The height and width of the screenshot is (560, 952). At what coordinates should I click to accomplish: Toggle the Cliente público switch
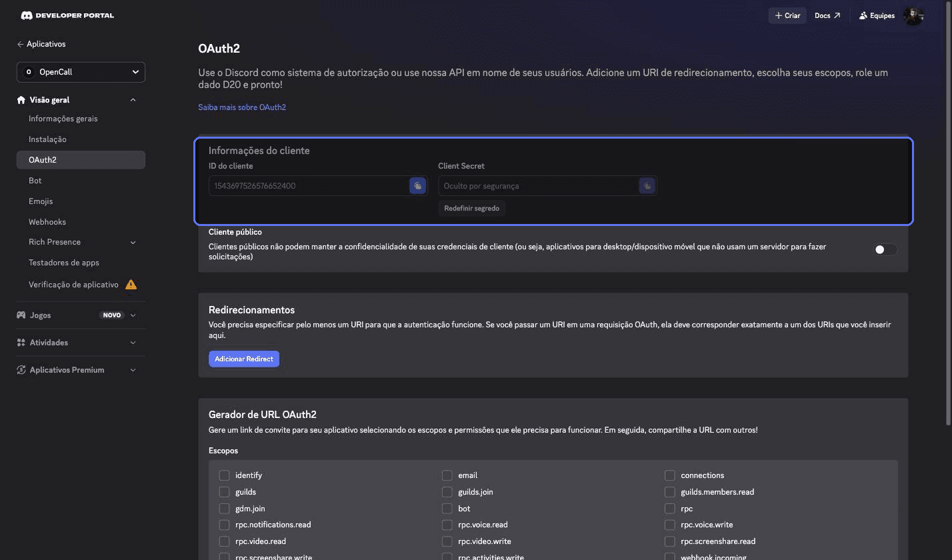886,250
